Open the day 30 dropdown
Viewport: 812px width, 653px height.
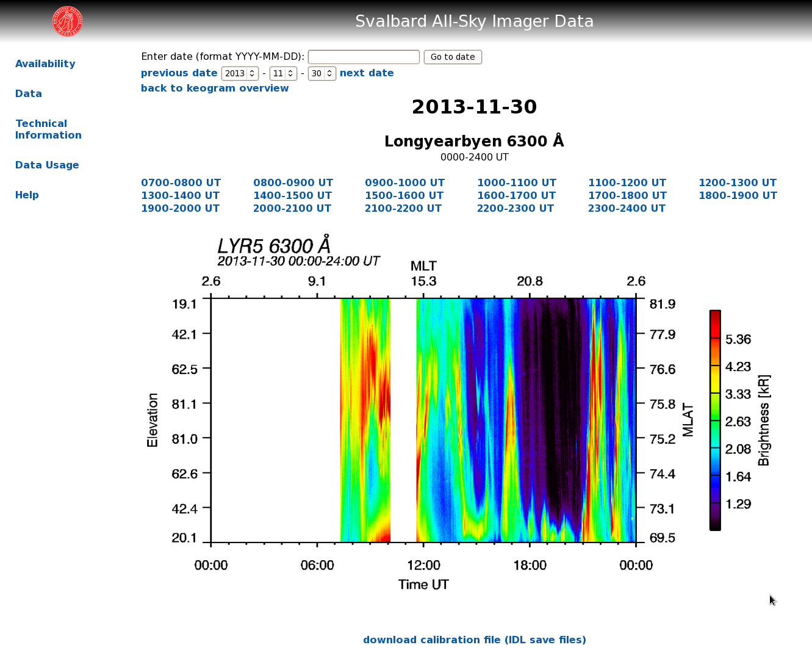coord(322,73)
